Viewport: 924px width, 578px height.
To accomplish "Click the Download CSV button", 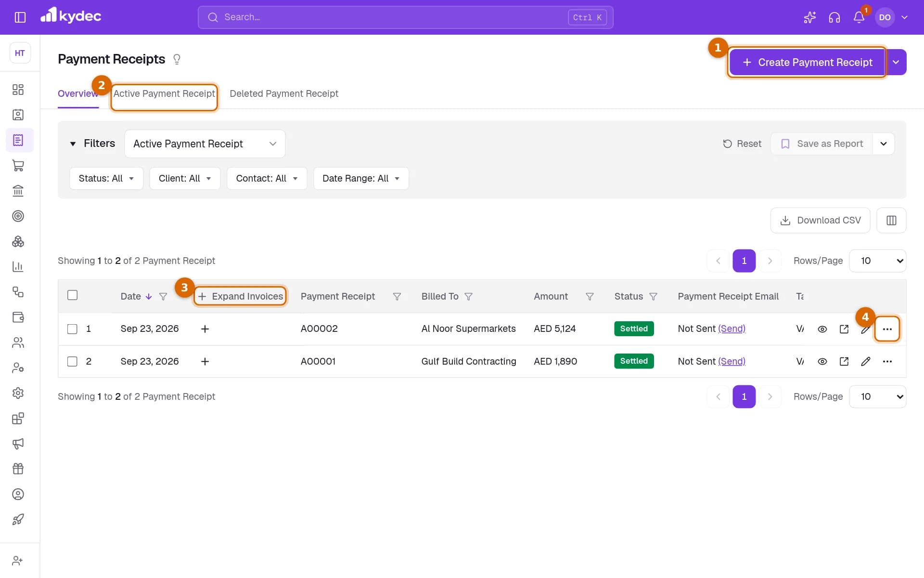I will (x=820, y=220).
